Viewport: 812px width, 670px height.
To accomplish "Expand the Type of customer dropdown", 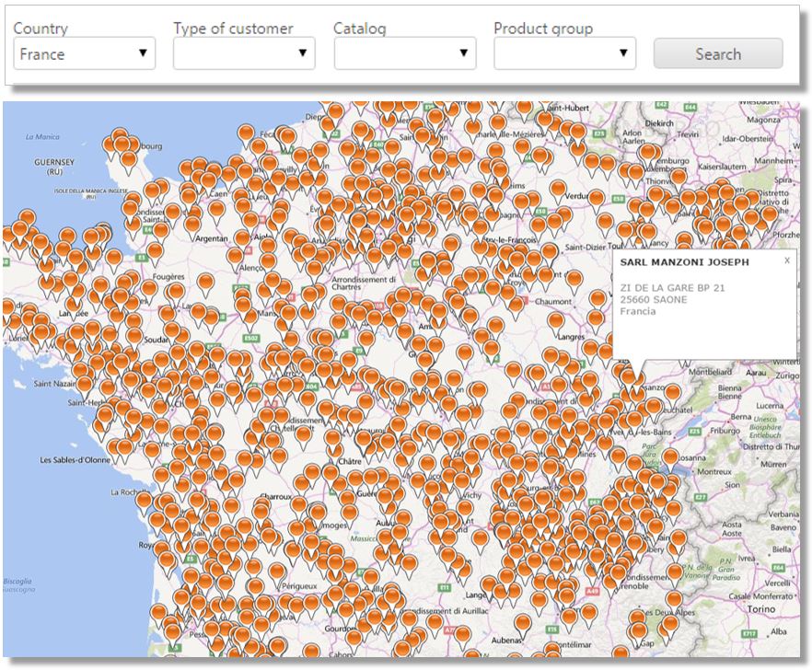I will pos(244,53).
